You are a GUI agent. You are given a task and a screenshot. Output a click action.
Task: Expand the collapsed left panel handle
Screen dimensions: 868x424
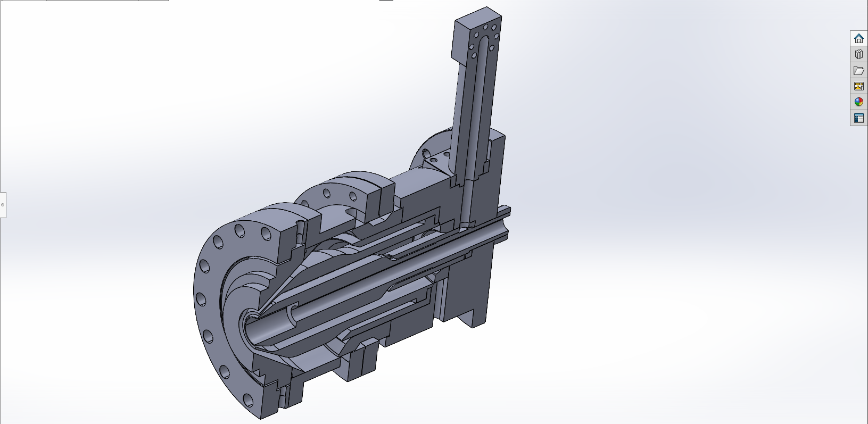pyautogui.click(x=3, y=205)
